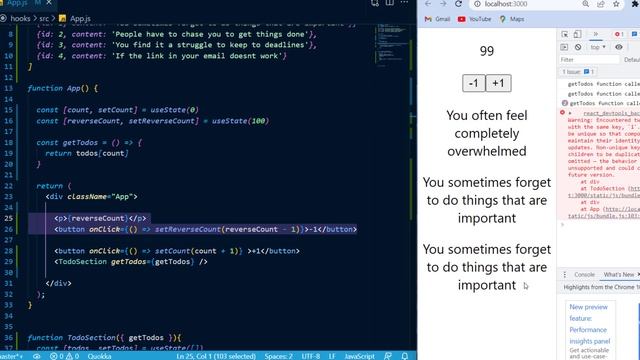640x360 pixels.
Task: Click the repeated-message count badge in console
Action: tap(564, 103)
